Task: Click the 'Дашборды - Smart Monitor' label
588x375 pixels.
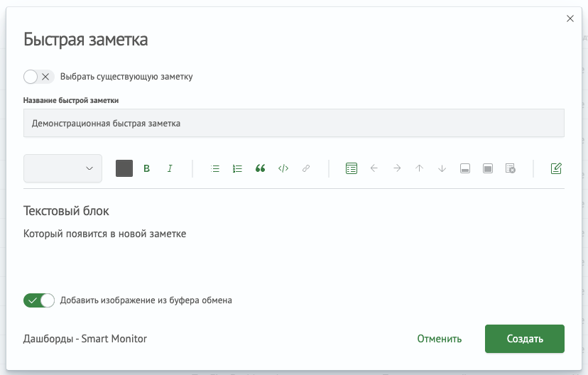Action: tap(85, 339)
